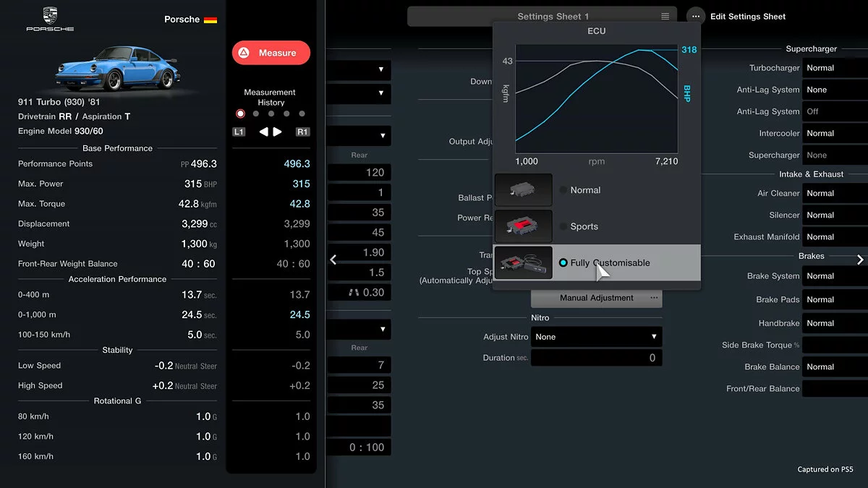The image size is (868, 488).
Task: Click the Weight 1,300 kg value
Action: tap(200, 244)
